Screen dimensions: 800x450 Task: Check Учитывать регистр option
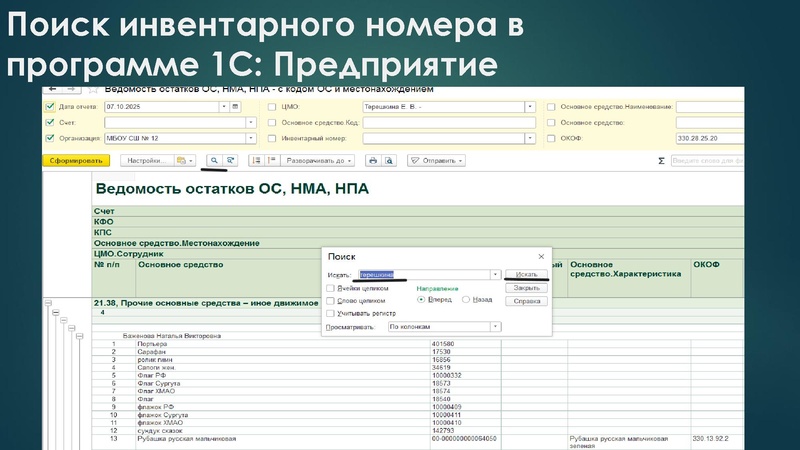tap(330, 313)
